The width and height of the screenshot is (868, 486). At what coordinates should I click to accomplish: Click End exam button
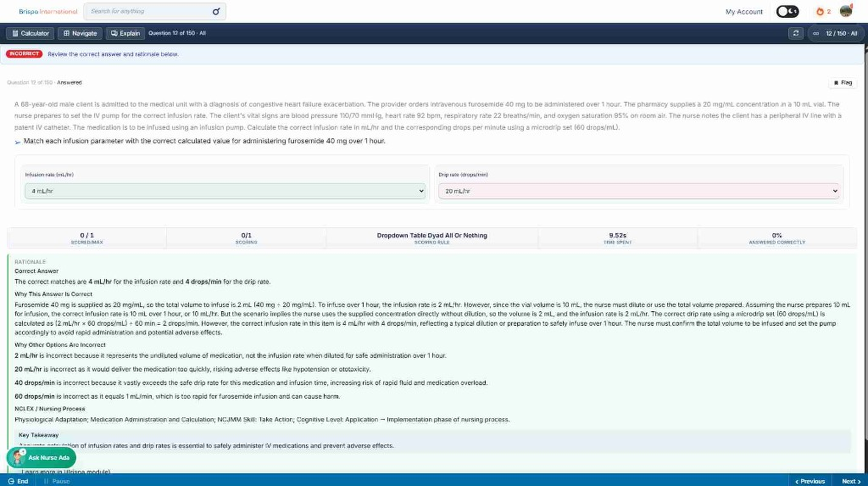click(18, 481)
